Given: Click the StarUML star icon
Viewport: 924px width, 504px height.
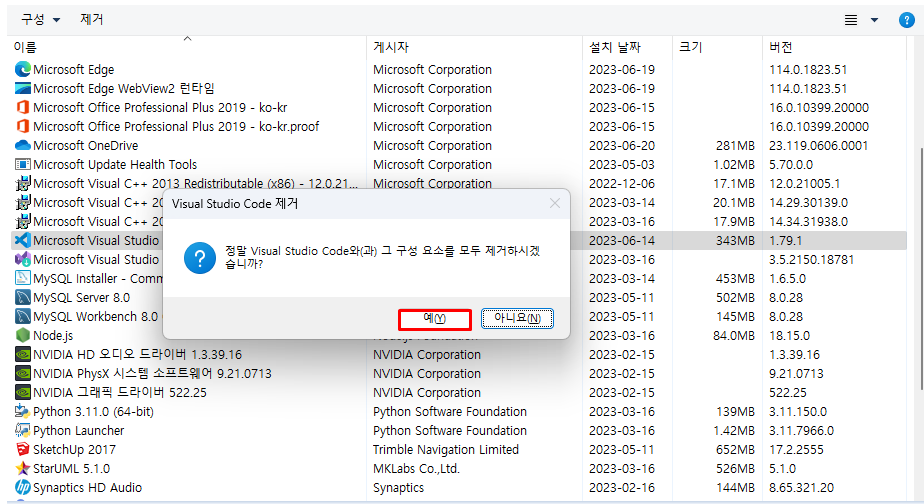Looking at the screenshot, I should (x=22, y=469).
